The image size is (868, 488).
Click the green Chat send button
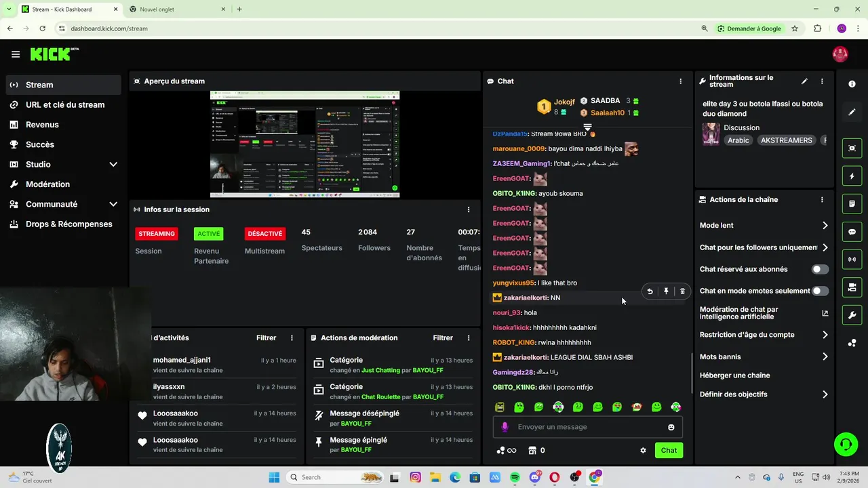pos(669,450)
